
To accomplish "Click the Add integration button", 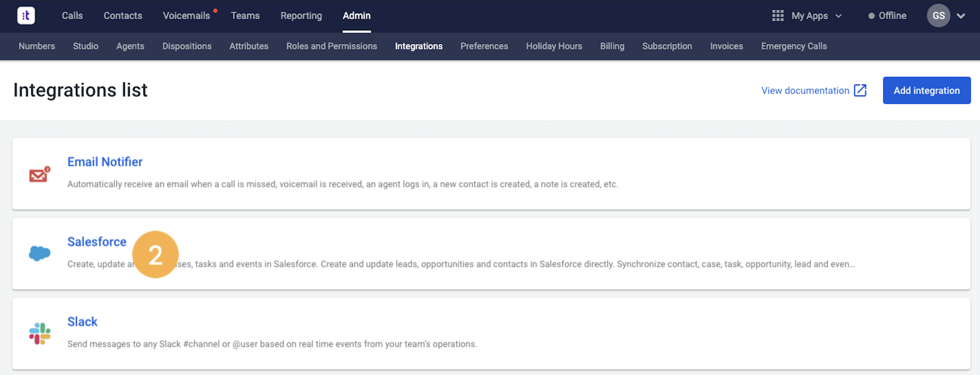I will pyautogui.click(x=926, y=90).
